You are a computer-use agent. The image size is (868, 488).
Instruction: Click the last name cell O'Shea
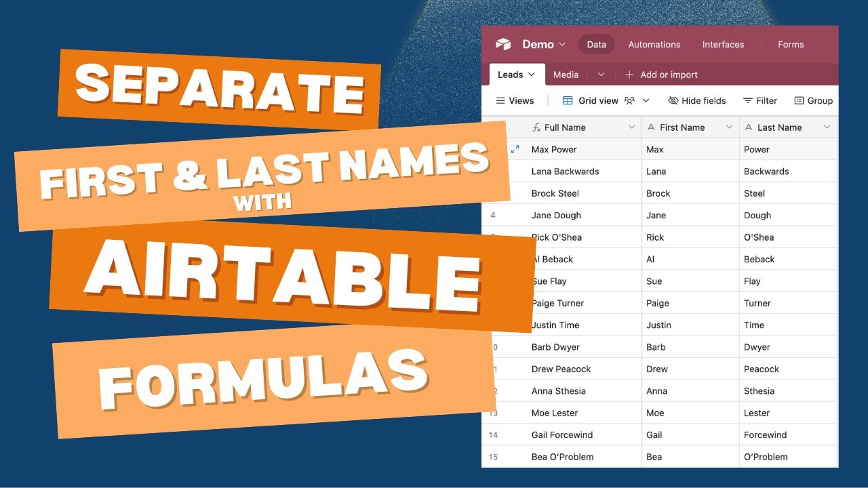tap(789, 237)
